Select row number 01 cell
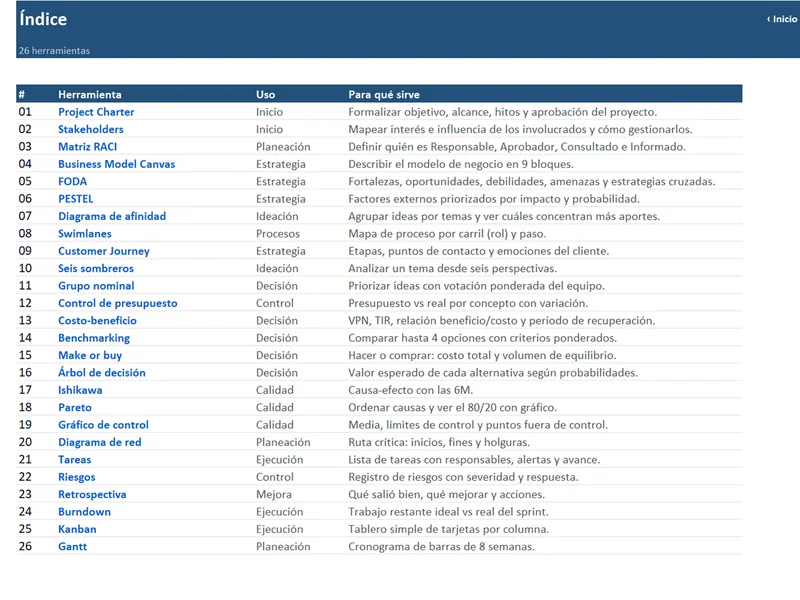Viewport: 800px width, 600px height. pyautogui.click(x=25, y=112)
